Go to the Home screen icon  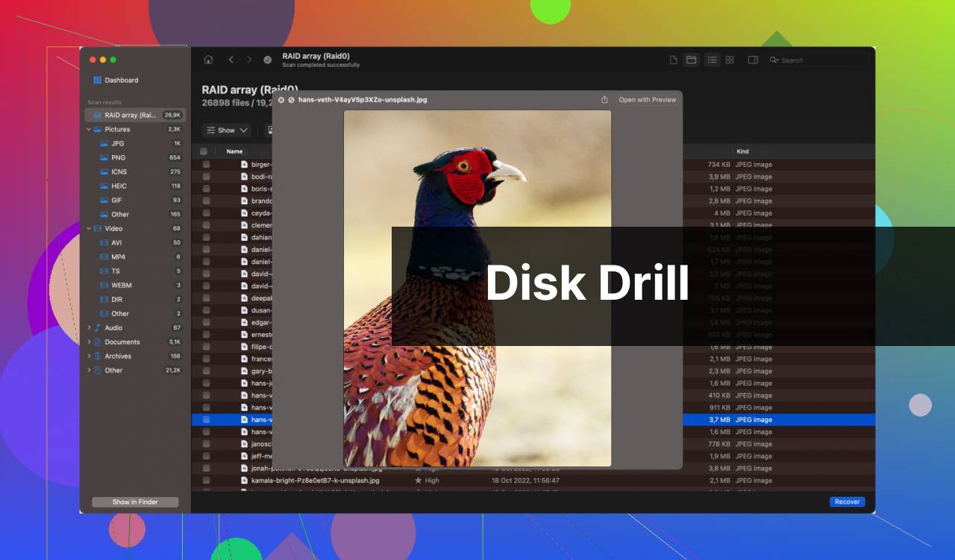[208, 60]
